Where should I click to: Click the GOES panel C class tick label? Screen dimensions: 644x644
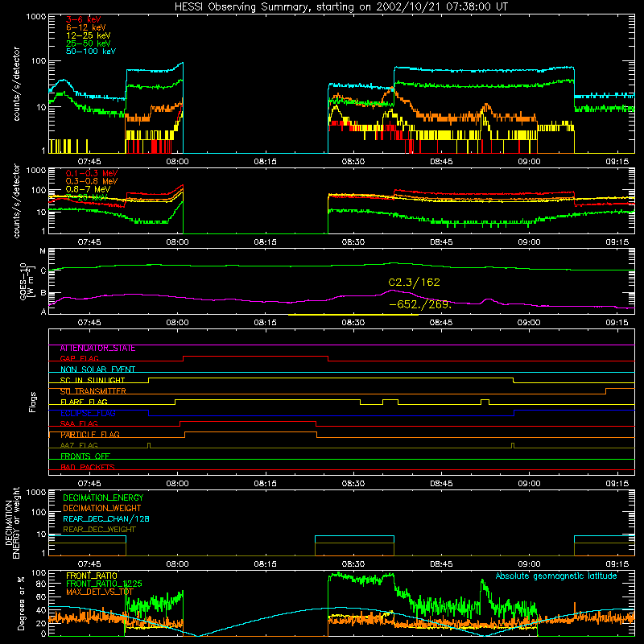43,270
